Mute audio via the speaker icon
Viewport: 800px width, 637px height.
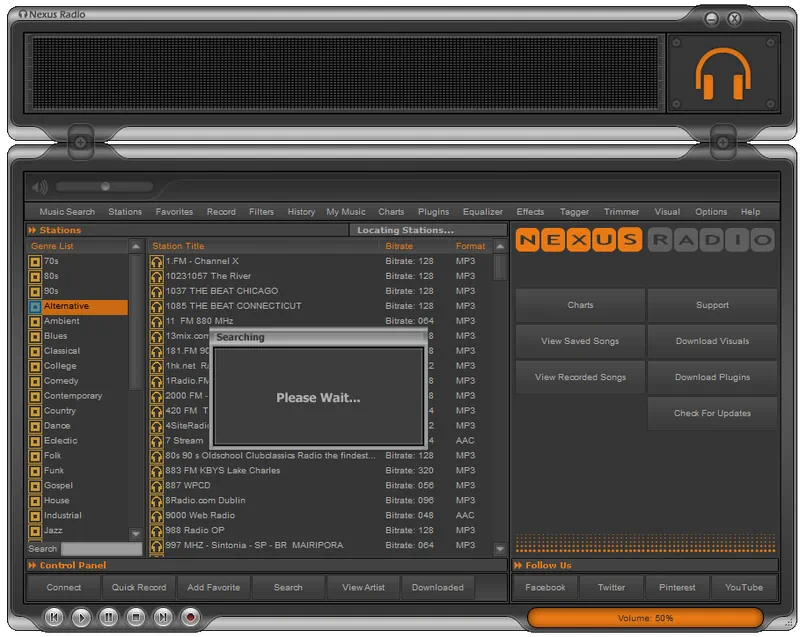point(39,187)
